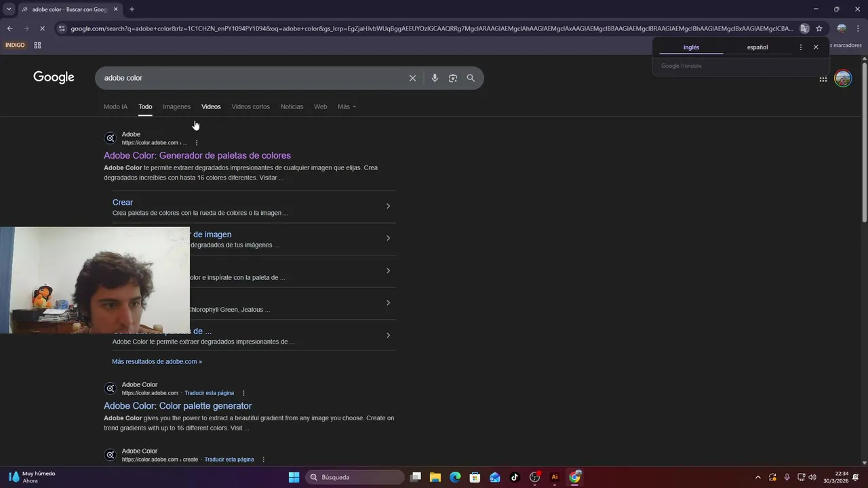Switch to Noticias results tab
This screenshot has height=488, width=868.
pos(292,106)
